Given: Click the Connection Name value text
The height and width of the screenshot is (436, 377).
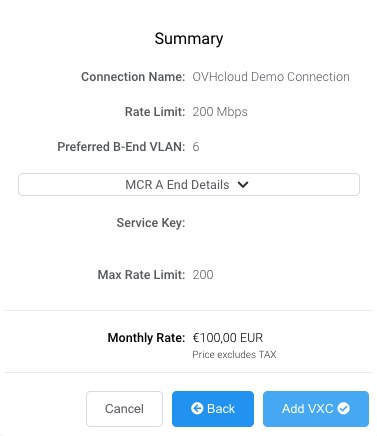Looking at the screenshot, I should [x=271, y=77].
